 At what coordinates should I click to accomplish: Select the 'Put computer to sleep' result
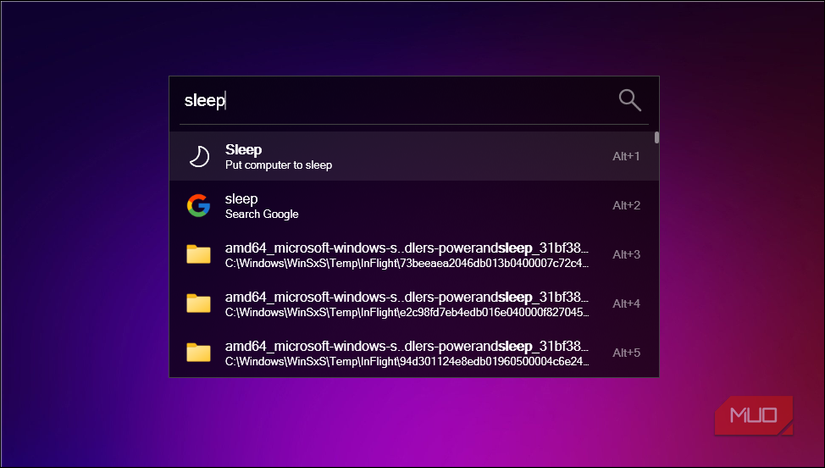click(414, 156)
